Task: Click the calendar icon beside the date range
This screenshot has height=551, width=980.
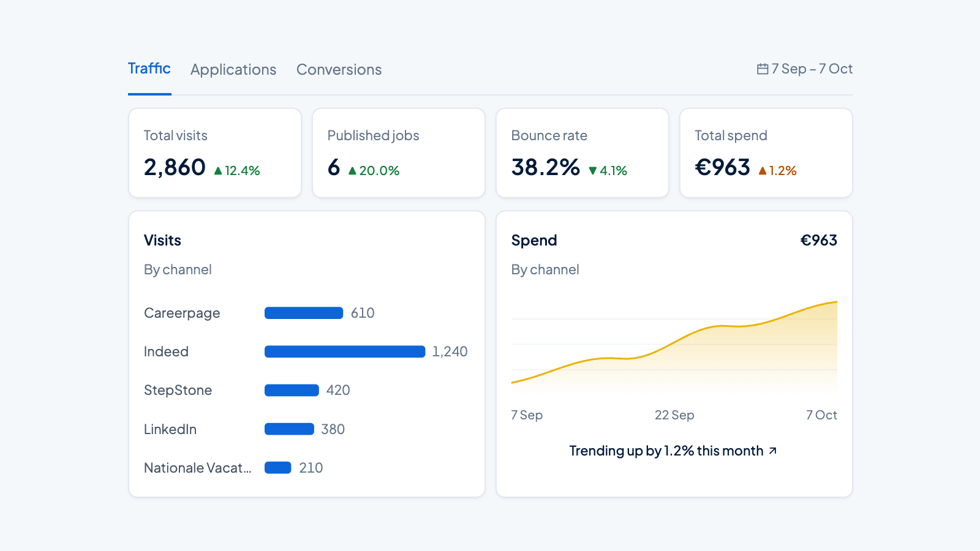Action: coord(763,69)
